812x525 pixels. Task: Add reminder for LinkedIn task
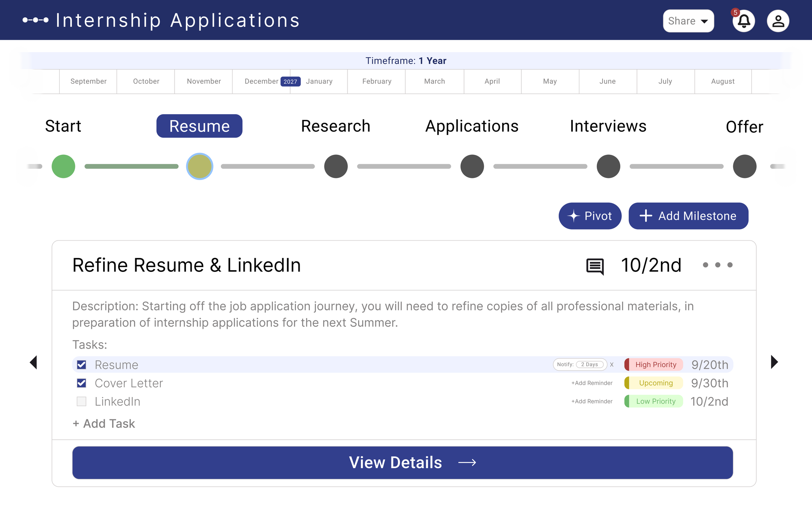tap(592, 401)
